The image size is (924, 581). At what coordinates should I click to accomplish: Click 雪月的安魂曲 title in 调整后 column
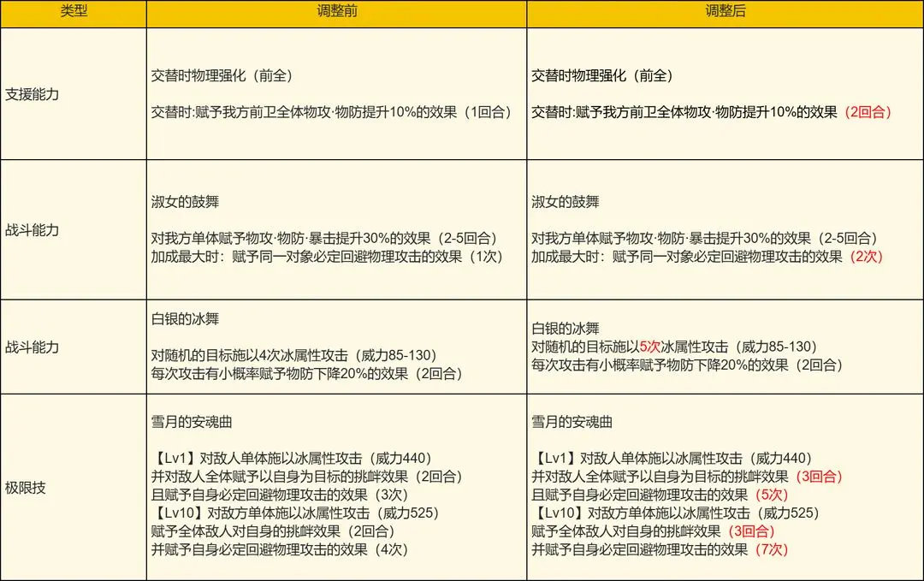pyautogui.click(x=572, y=422)
